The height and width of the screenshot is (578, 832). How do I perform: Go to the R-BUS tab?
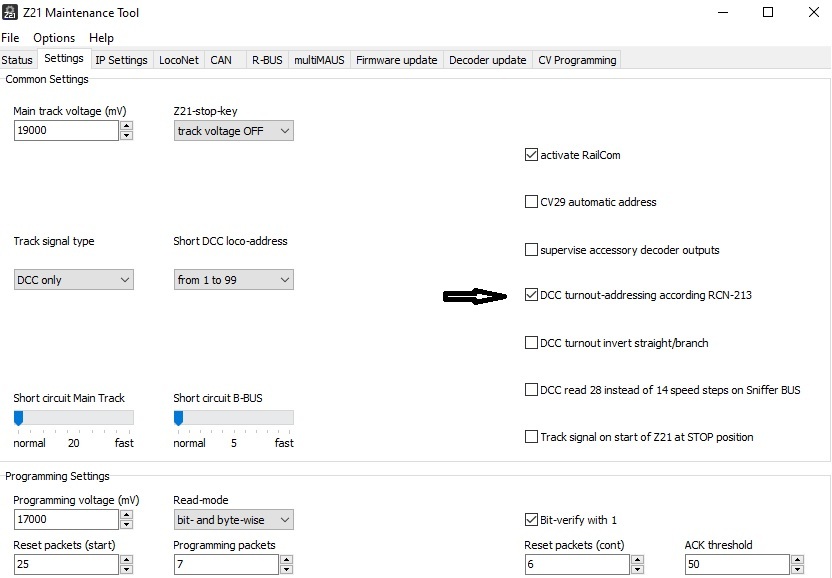click(x=267, y=60)
